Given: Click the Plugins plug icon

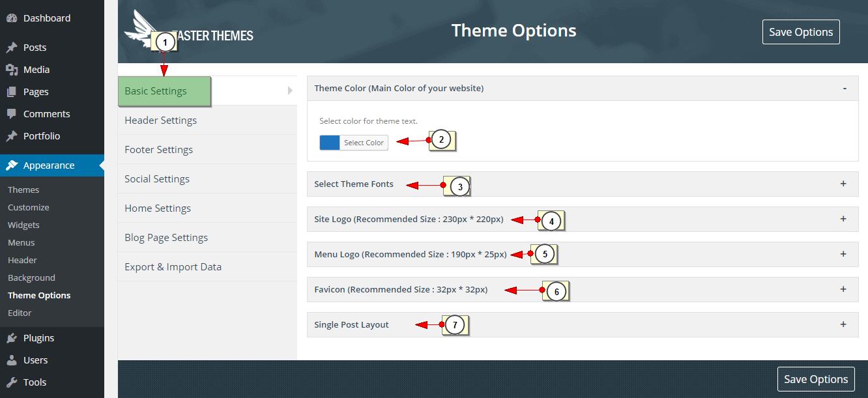Looking at the screenshot, I should coord(12,338).
